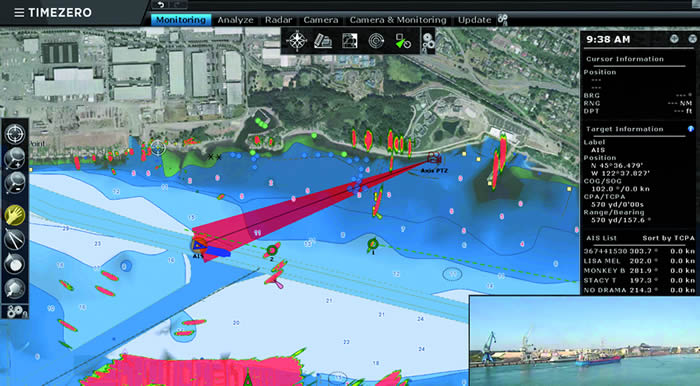The height and width of the screenshot is (386, 700).
Task: Toggle the chart overlay layer icon
Action: pos(350,41)
